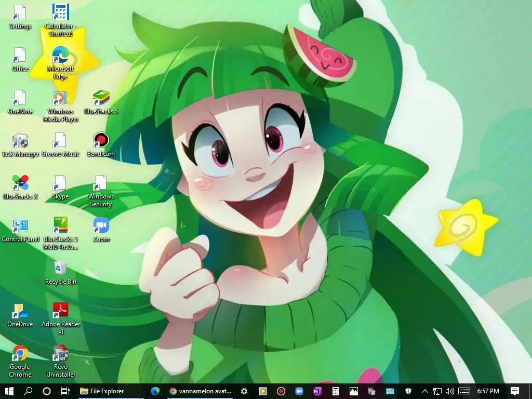
Task: Open Task View on the taskbar
Action: [65, 391]
